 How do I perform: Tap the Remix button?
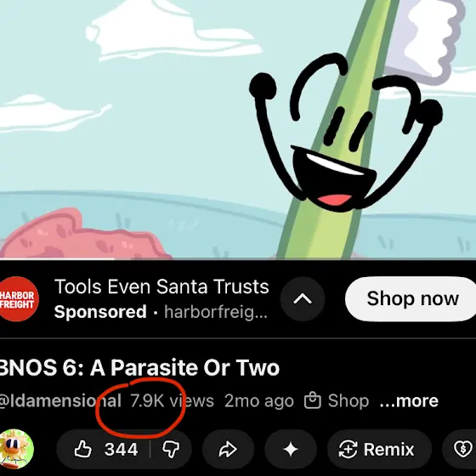coord(379,450)
